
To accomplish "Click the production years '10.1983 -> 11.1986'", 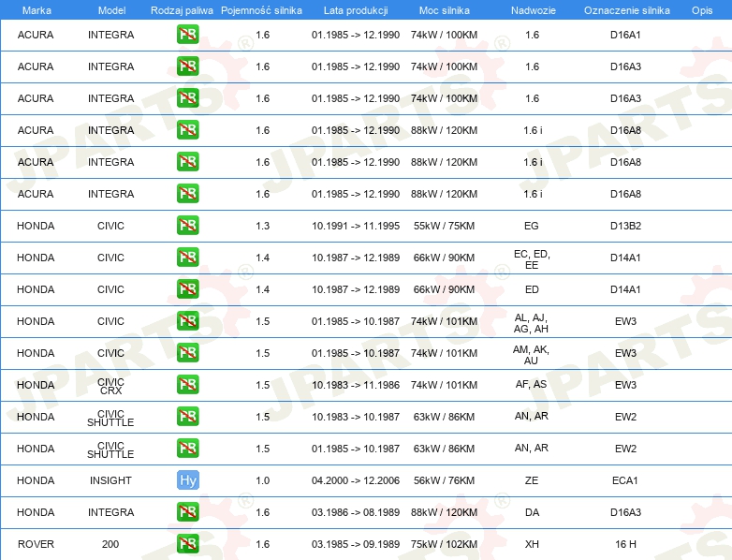I will pos(356,385).
